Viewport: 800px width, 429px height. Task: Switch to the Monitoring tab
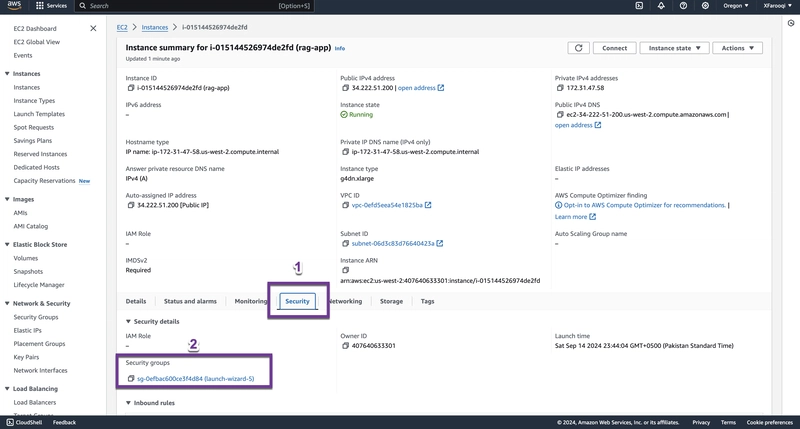click(251, 301)
